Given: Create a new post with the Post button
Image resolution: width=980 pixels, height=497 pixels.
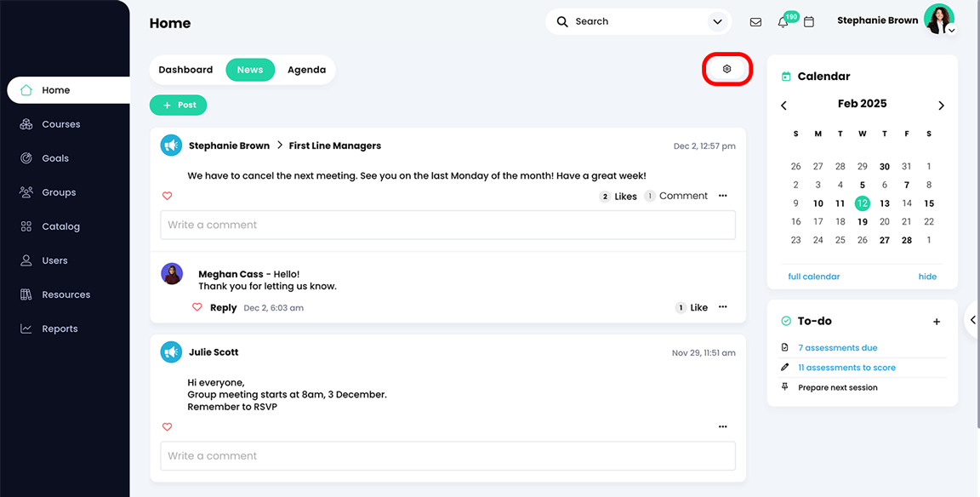Looking at the screenshot, I should tap(178, 105).
